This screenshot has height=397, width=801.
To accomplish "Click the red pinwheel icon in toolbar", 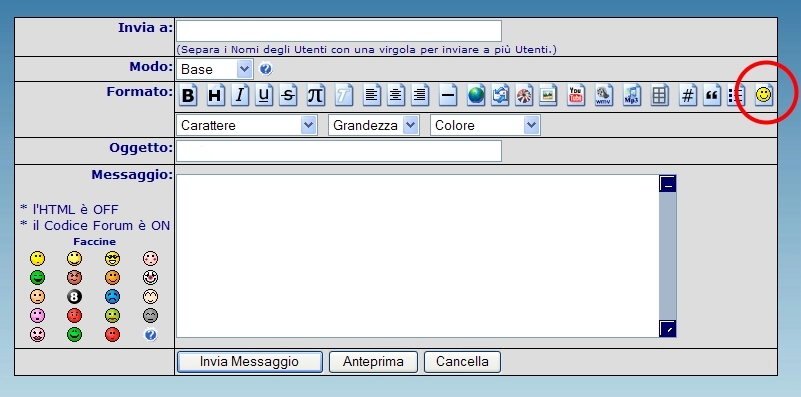I will pyautogui.click(x=524, y=95).
